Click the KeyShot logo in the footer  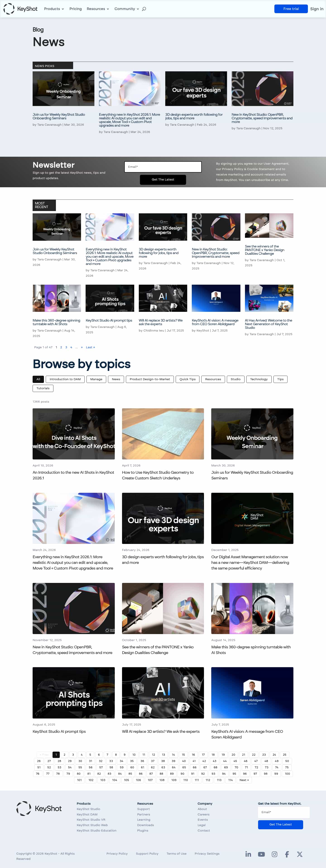click(39, 808)
